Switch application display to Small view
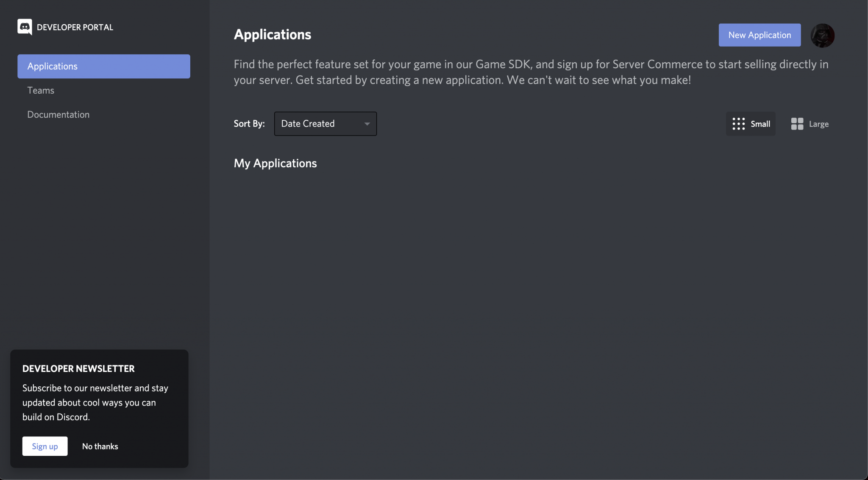Screen dimensions: 868x480 pyautogui.click(x=750, y=123)
